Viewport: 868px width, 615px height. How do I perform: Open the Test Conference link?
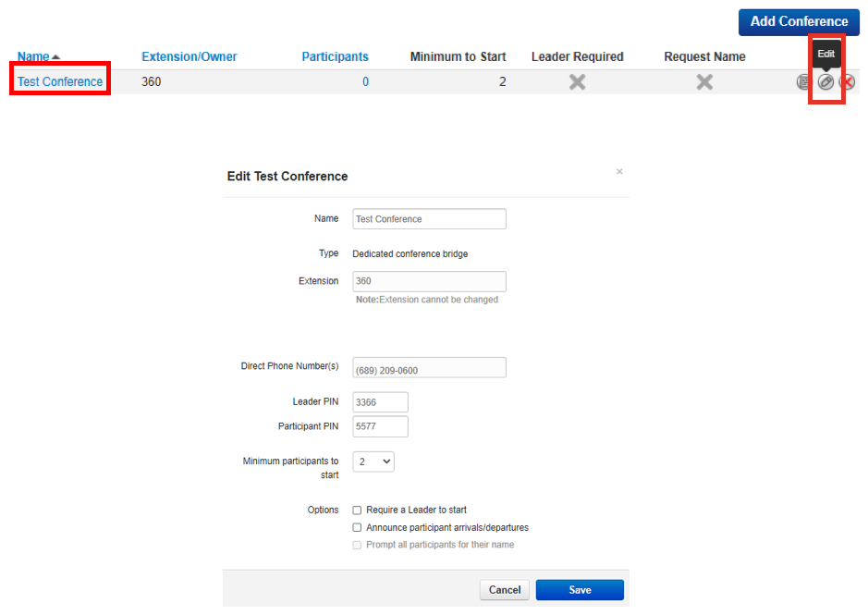pyautogui.click(x=60, y=81)
